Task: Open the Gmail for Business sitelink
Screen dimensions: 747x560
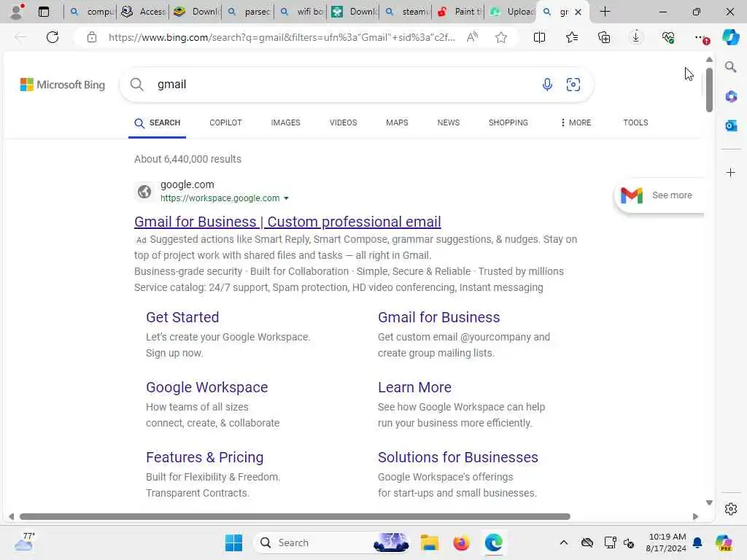Action: coord(438,317)
